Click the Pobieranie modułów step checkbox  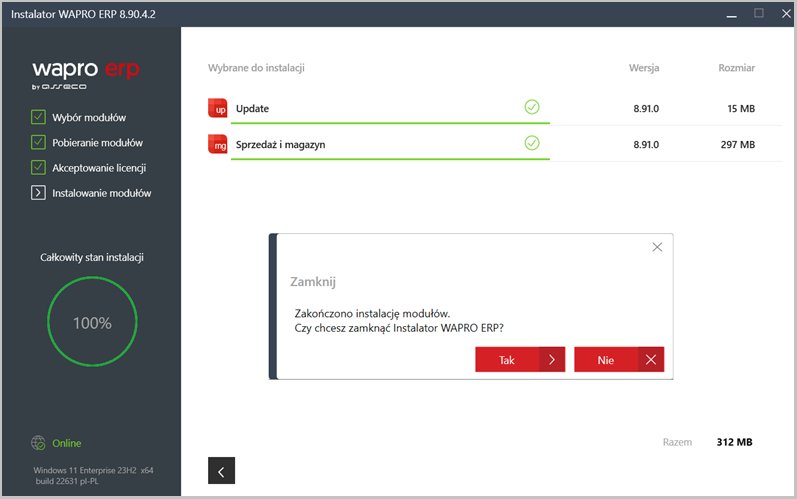[x=38, y=142]
